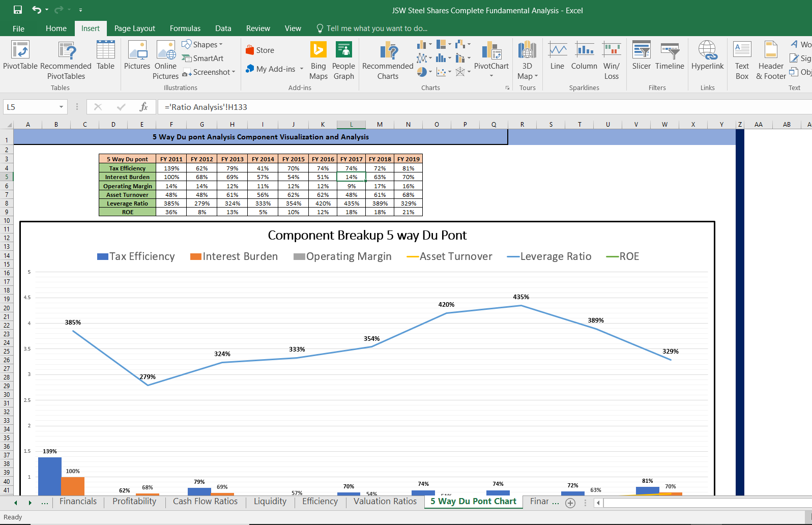The height and width of the screenshot is (525, 812).
Task: Open Recommended Charts
Action: (388, 61)
